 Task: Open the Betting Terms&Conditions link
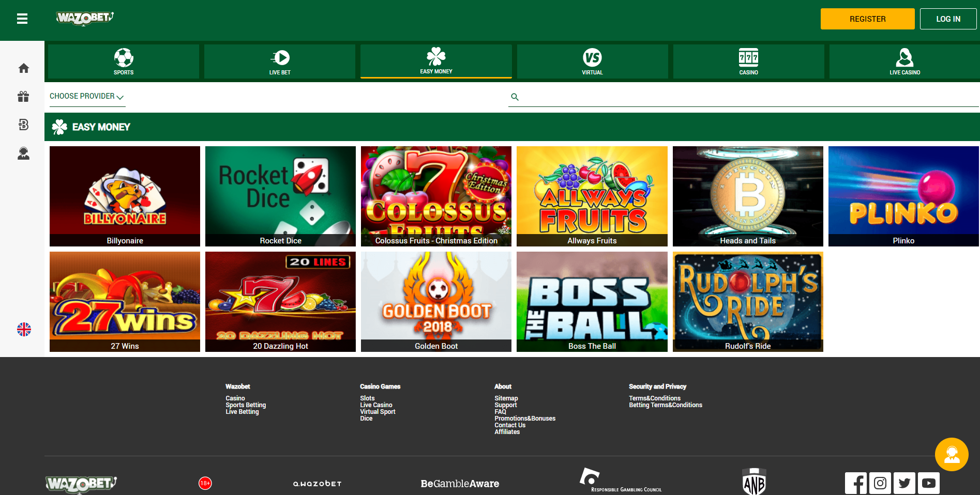tap(666, 405)
